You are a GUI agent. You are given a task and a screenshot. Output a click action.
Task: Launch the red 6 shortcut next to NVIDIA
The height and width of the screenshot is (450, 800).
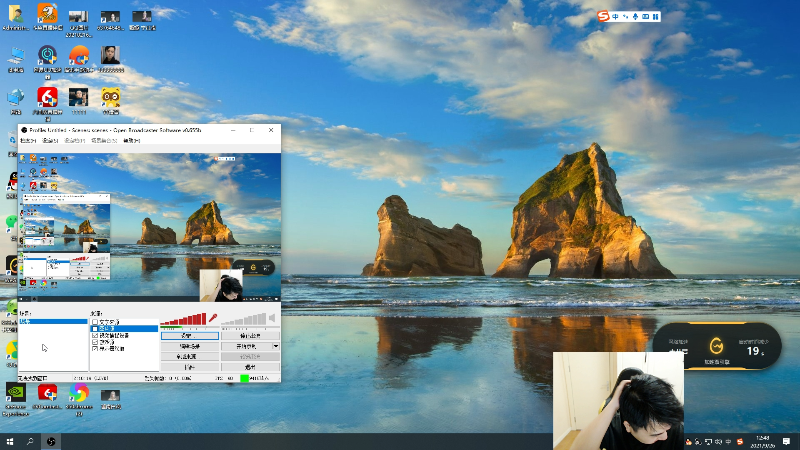(47, 397)
